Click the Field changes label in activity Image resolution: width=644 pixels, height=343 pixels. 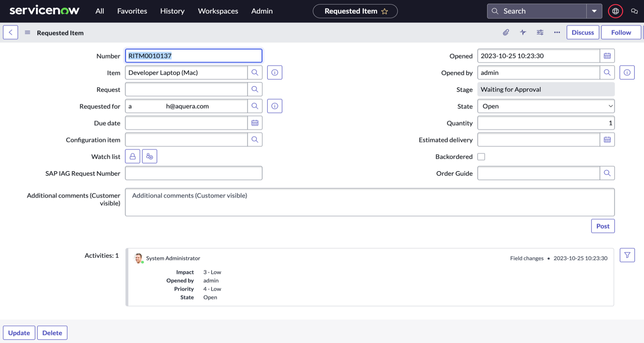pyautogui.click(x=527, y=259)
